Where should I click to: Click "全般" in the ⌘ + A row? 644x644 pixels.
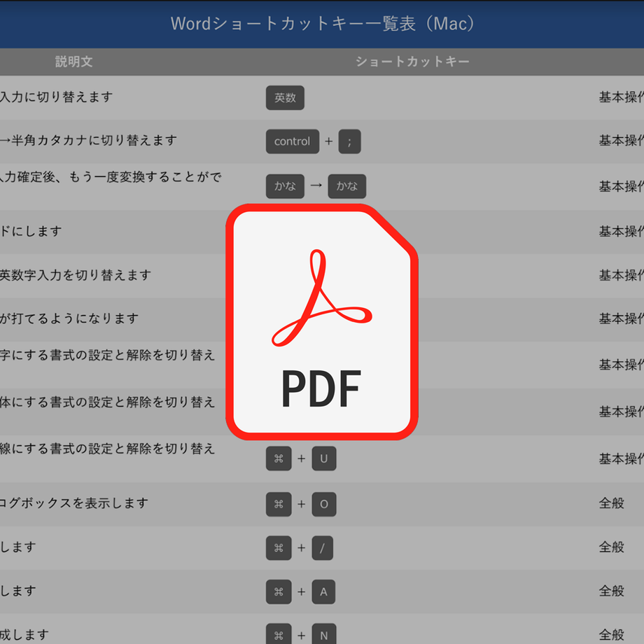612,591
